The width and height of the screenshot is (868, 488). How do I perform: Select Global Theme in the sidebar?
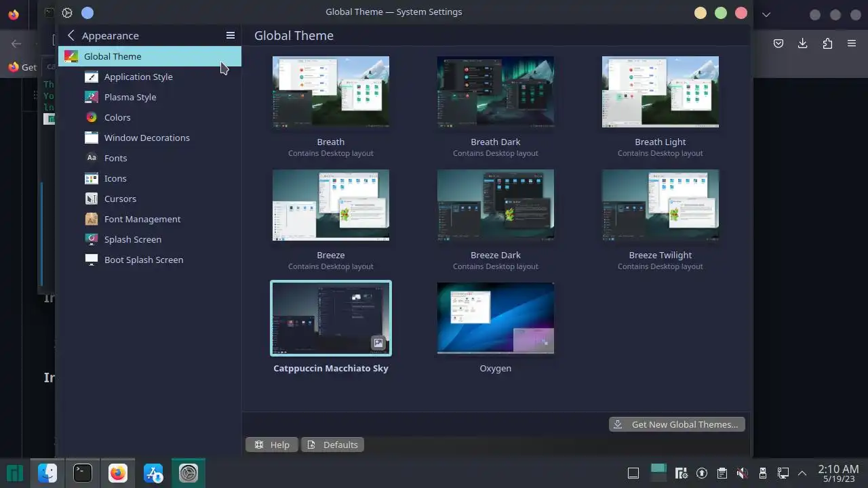[150, 56]
